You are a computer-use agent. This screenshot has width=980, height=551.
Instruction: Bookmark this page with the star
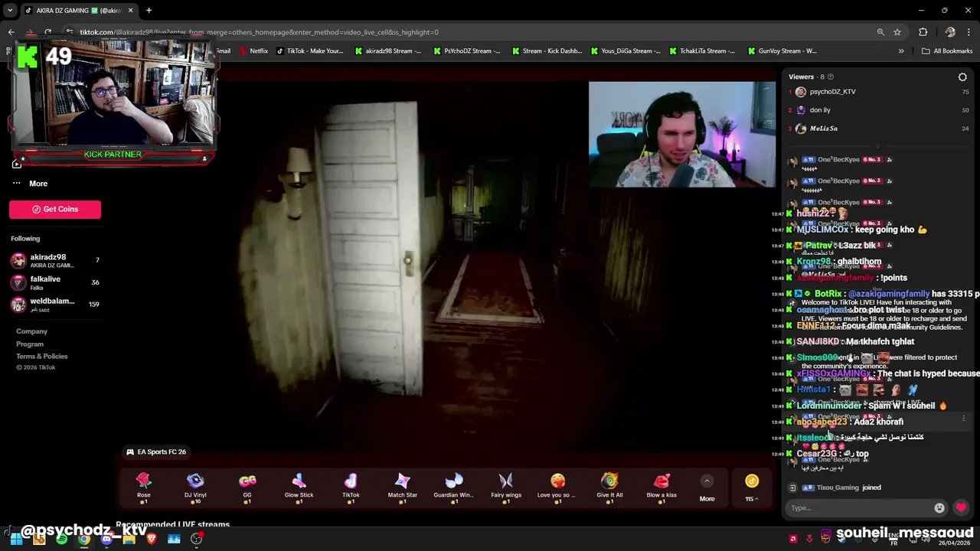click(x=897, y=32)
